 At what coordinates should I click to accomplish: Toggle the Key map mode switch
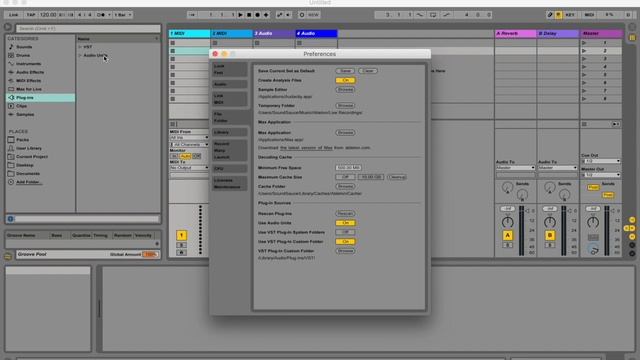pos(570,15)
